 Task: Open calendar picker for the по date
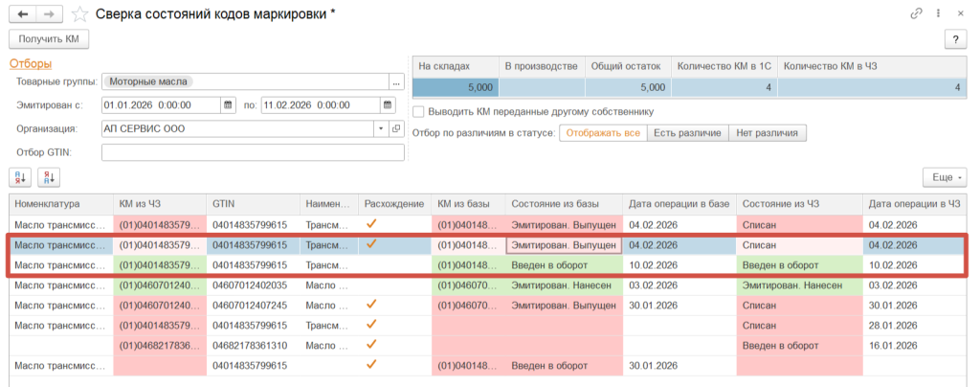coord(389,105)
